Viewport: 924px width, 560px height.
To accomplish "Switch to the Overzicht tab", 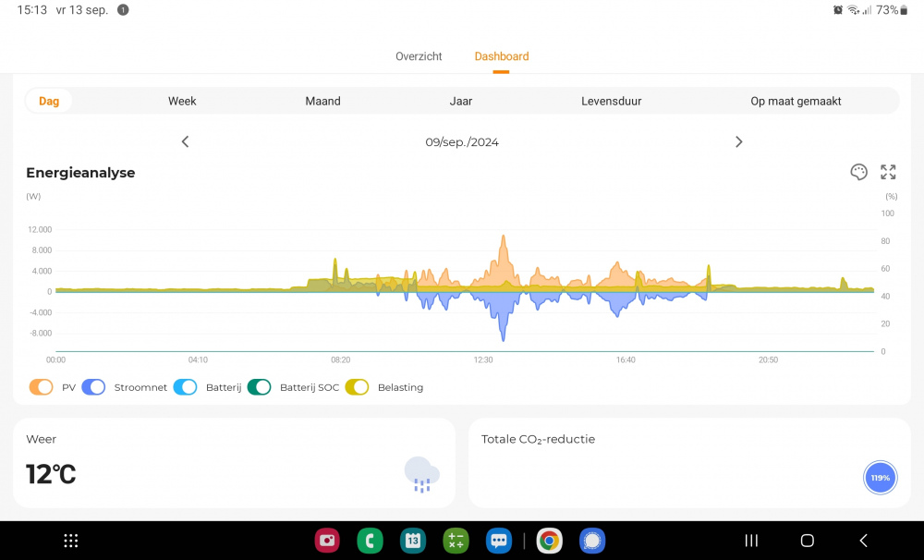I will coord(419,56).
